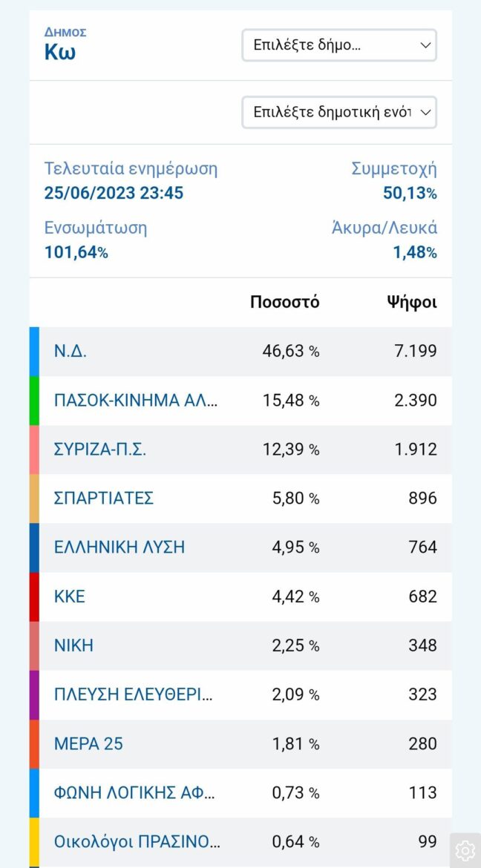Click the Οικολόγοι ΠΡΑΣΙΝΟΙ party link
Viewport: 481px width, 868px height.
pyautogui.click(x=137, y=841)
